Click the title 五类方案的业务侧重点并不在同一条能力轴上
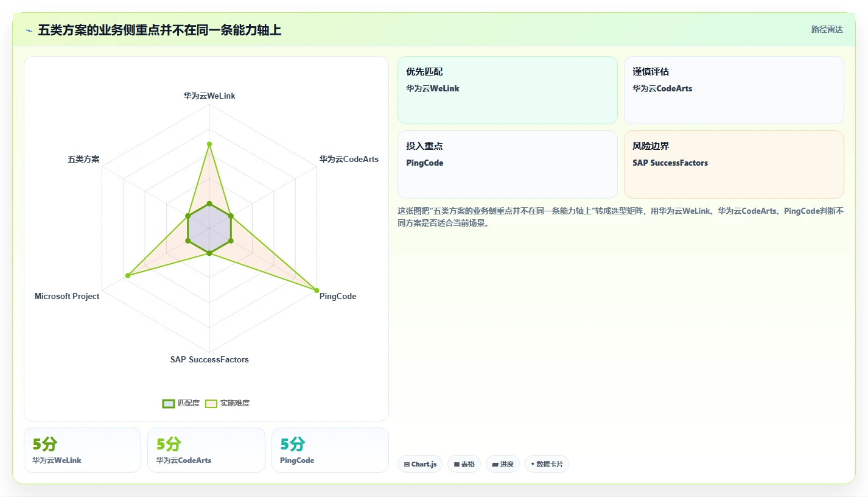 (159, 30)
